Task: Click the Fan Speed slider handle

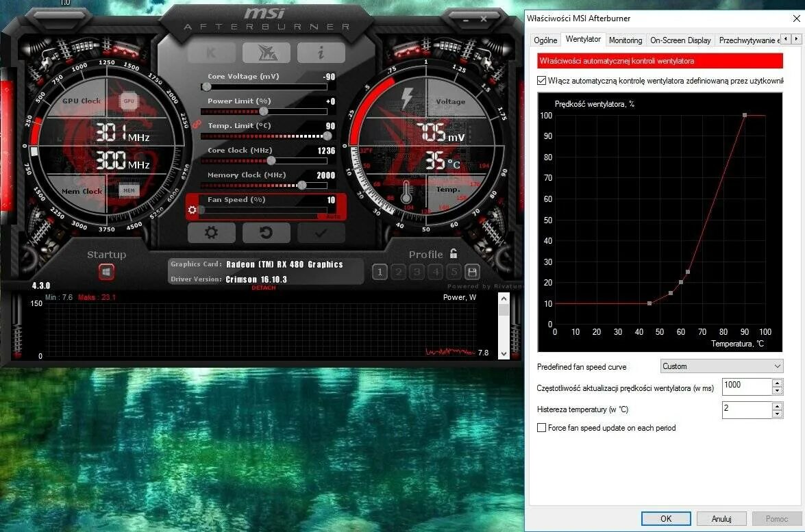Action: (201, 210)
